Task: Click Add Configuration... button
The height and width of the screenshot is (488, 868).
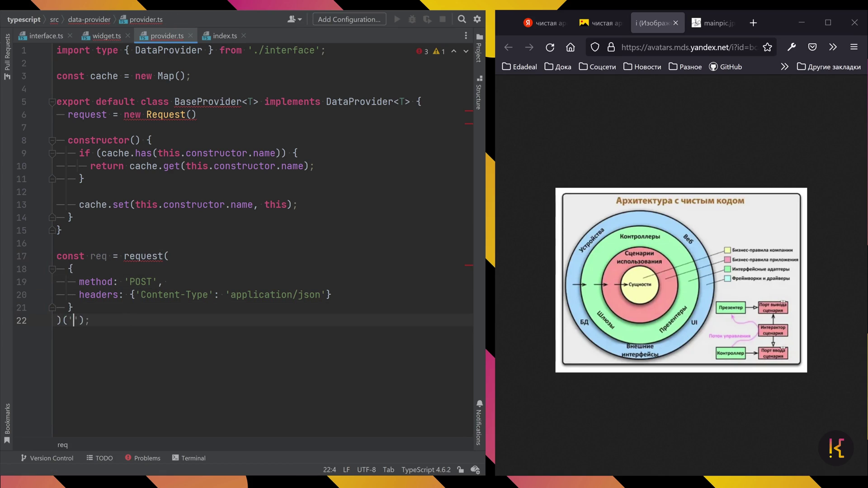Action: [349, 19]
